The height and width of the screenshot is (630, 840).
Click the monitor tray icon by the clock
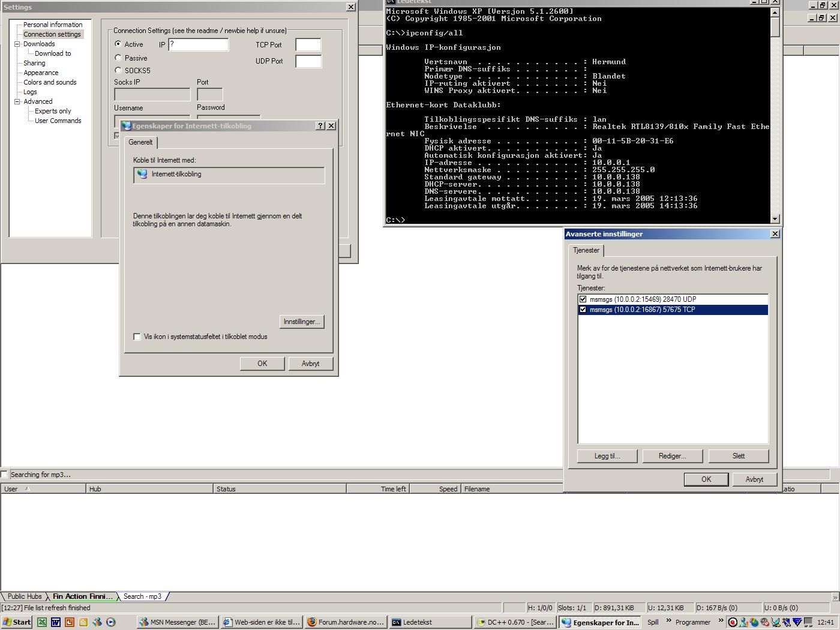pos(808,622)
